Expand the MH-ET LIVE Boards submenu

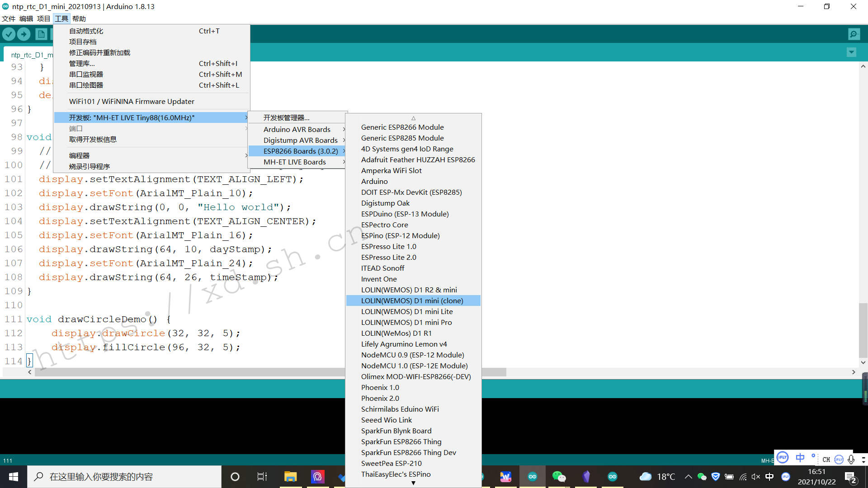pyautogui.click(x=295, y=162)
